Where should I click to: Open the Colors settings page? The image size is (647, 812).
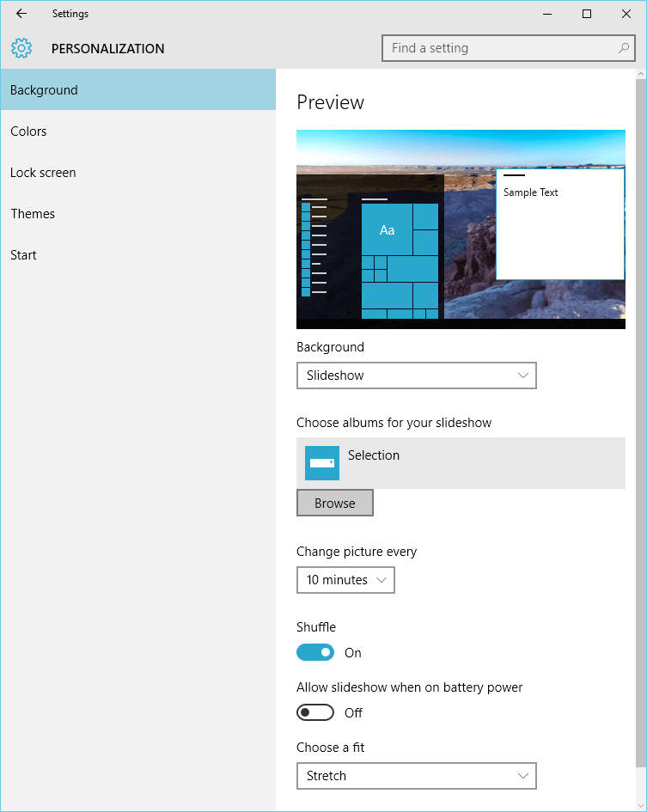coord(28,131)
